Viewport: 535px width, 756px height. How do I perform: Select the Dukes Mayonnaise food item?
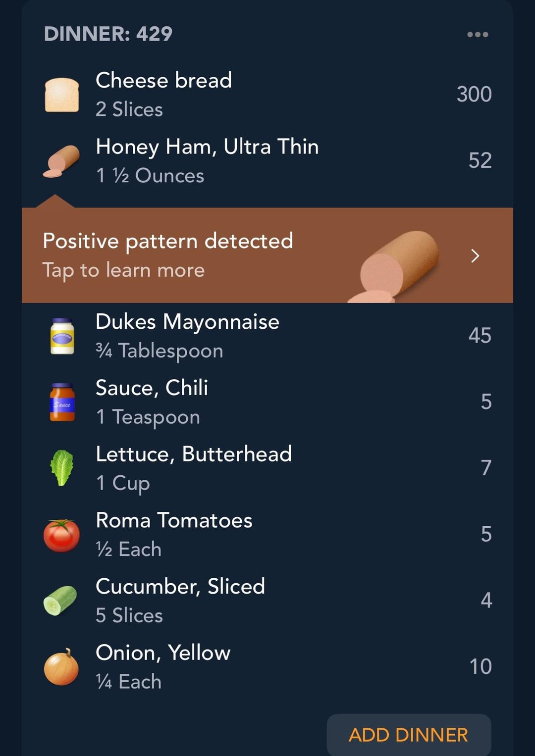[267, 336]
